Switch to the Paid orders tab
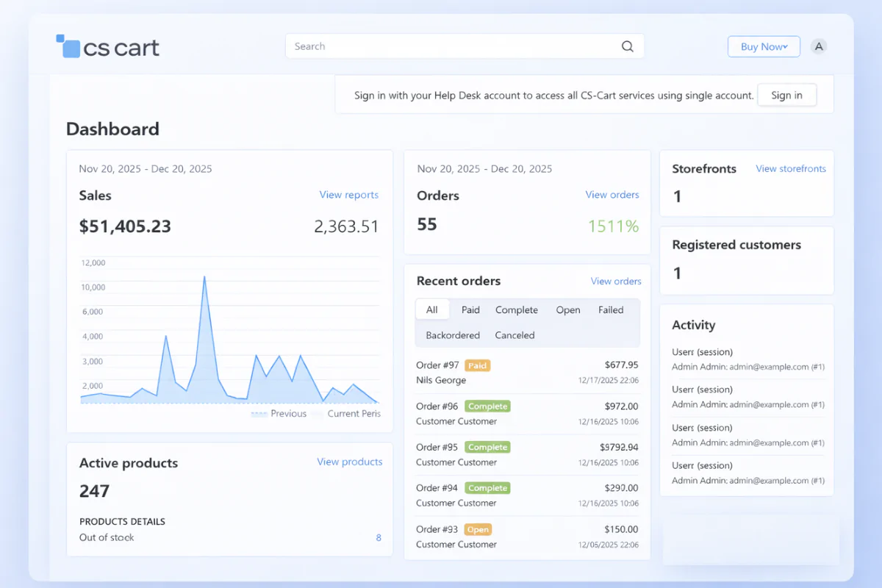The width and height of the screenshot is (882, 588). (x=470, y=309)
